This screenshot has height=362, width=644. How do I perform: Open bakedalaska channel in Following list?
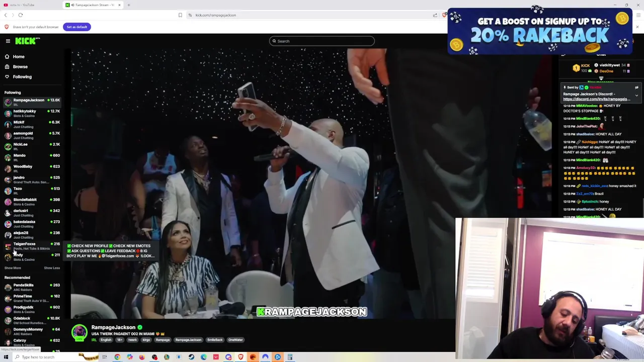[32, 223]
